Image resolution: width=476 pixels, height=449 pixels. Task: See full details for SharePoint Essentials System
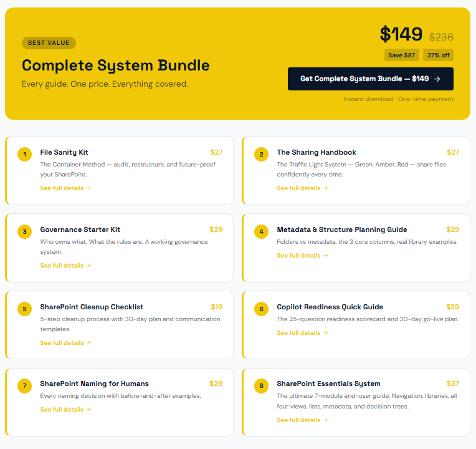[302, 420]
